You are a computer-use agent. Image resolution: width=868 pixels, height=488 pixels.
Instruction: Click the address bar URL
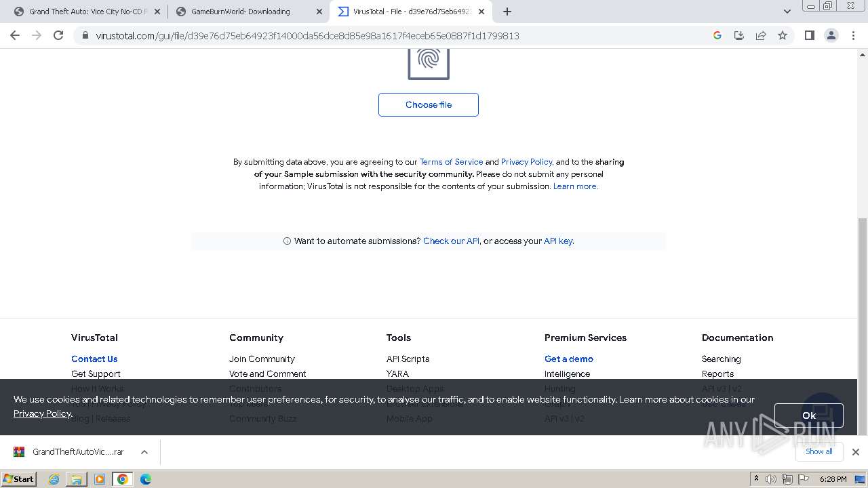click(x=307, y=36)
